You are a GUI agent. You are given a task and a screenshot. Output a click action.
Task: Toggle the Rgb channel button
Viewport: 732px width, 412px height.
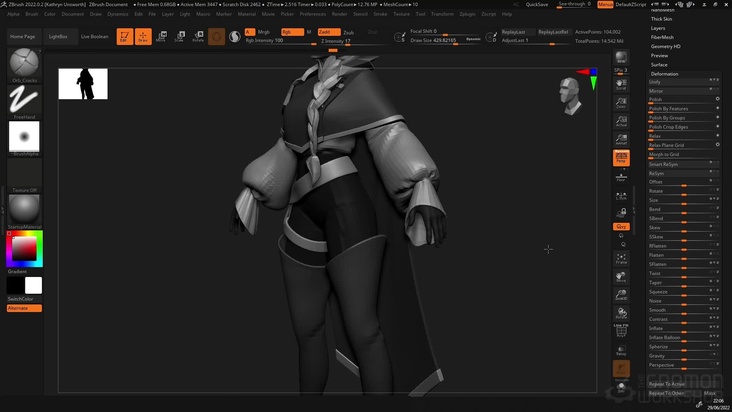292,32
